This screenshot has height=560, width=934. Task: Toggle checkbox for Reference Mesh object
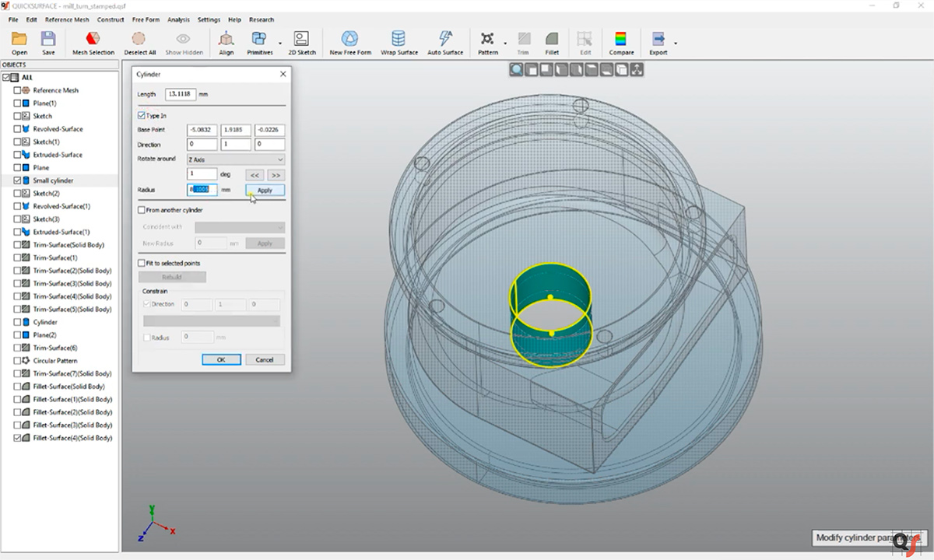17,90
